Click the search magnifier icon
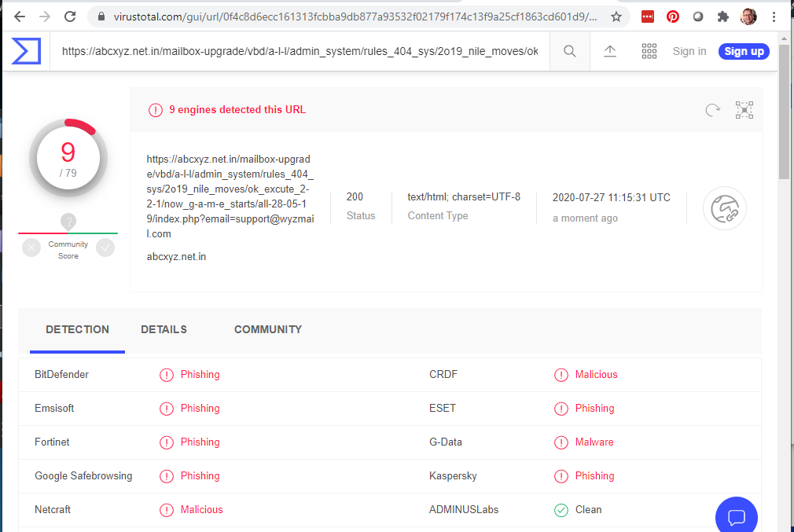Image resolution: width=794 pixels, height=532 pixels. coord(570,51)
